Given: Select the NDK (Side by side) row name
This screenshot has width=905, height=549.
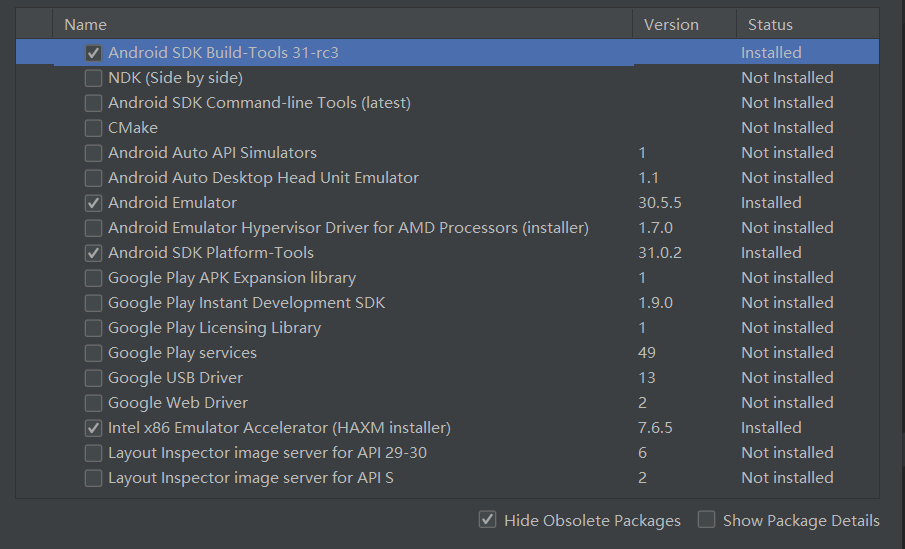Looking at the screenshot, I should pos(175,78).
